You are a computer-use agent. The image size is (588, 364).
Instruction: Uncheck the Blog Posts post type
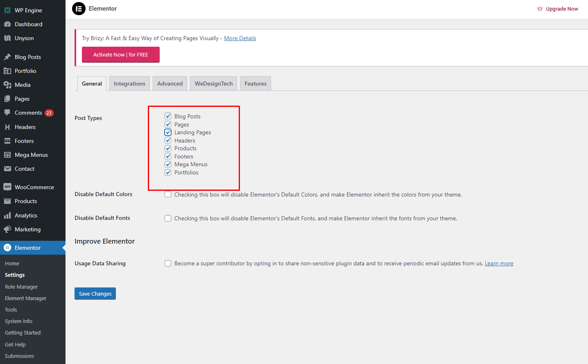[x=168, y=116]
